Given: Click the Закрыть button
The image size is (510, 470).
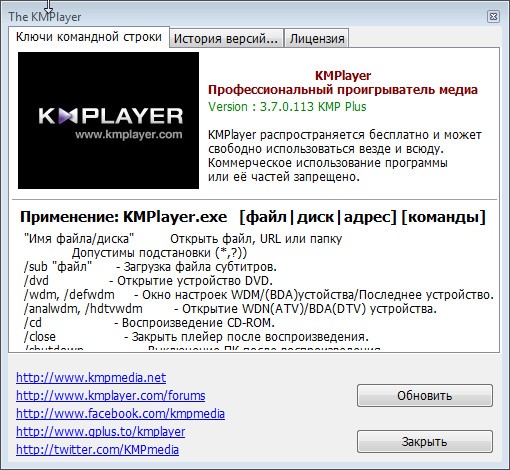Looking at the screenshot, I should click(x=425, y=442).
